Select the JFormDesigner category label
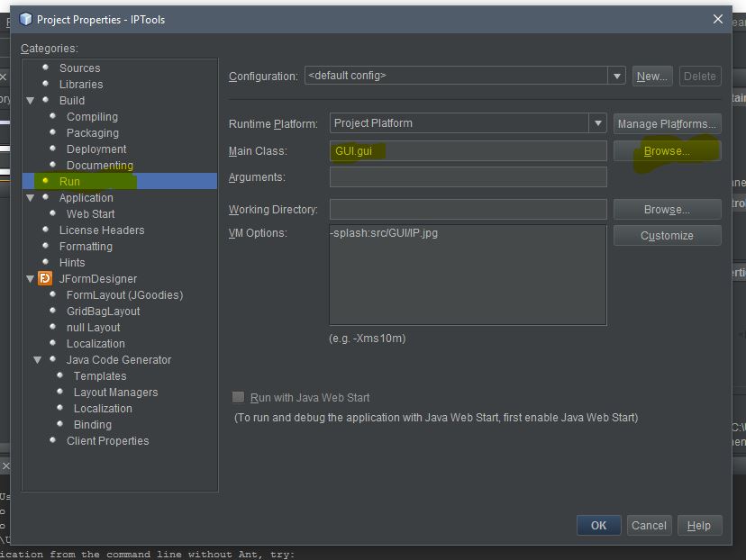 [97, 278]
